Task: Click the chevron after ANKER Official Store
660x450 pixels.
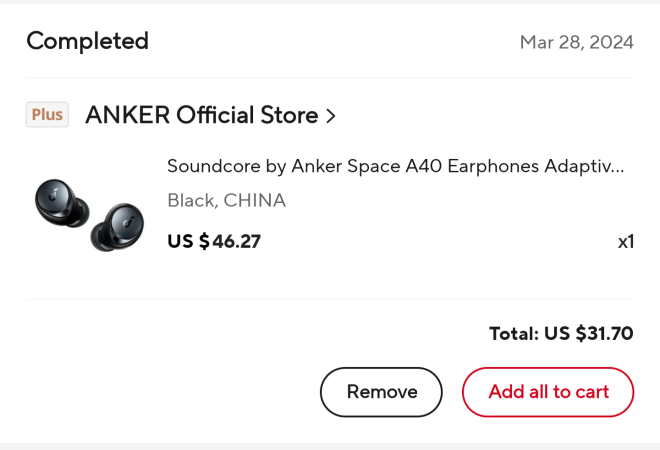Action: (x=330, y=116)
